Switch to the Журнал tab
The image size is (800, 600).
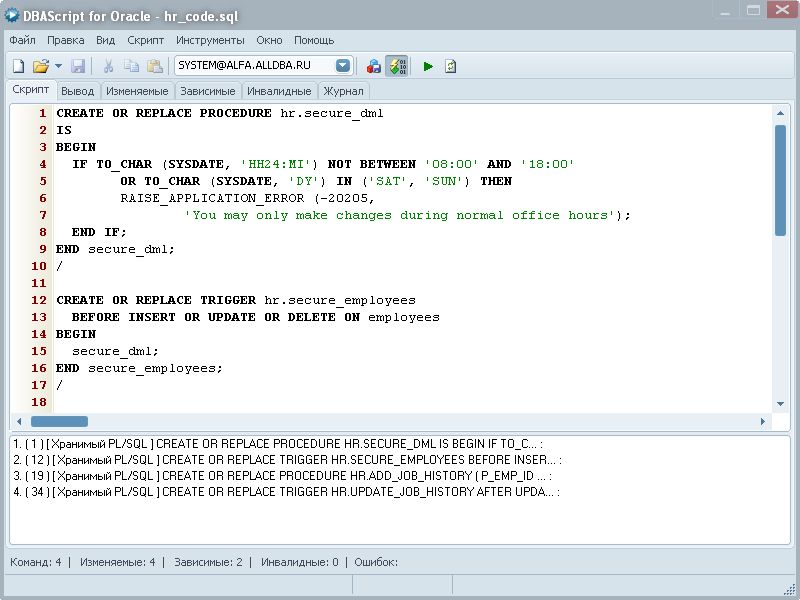[343, 91]
